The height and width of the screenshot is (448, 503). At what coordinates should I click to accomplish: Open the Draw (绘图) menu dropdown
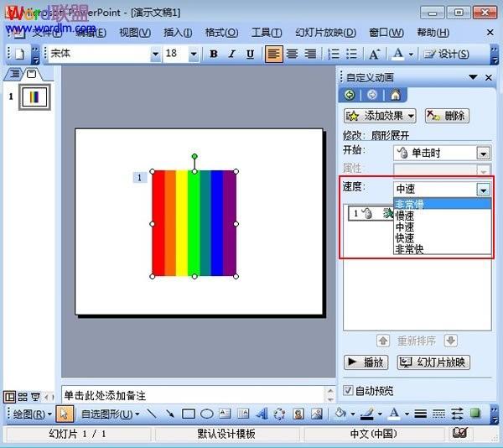[32, 414]
